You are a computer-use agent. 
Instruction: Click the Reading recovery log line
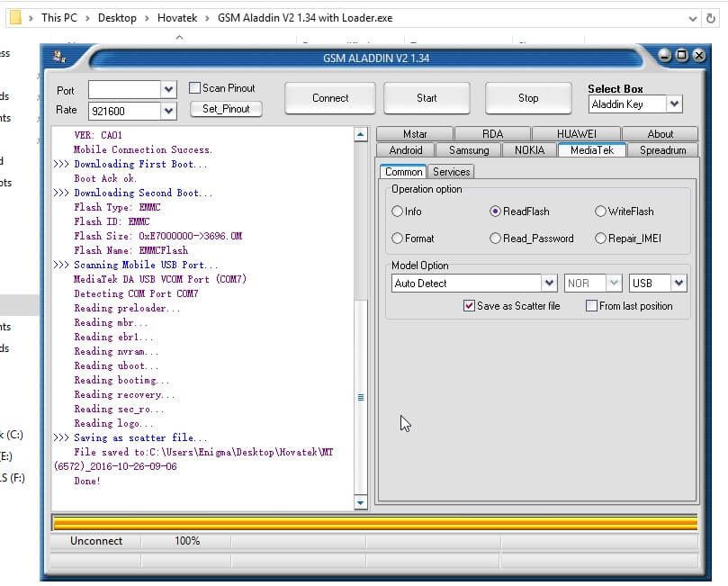124,394
